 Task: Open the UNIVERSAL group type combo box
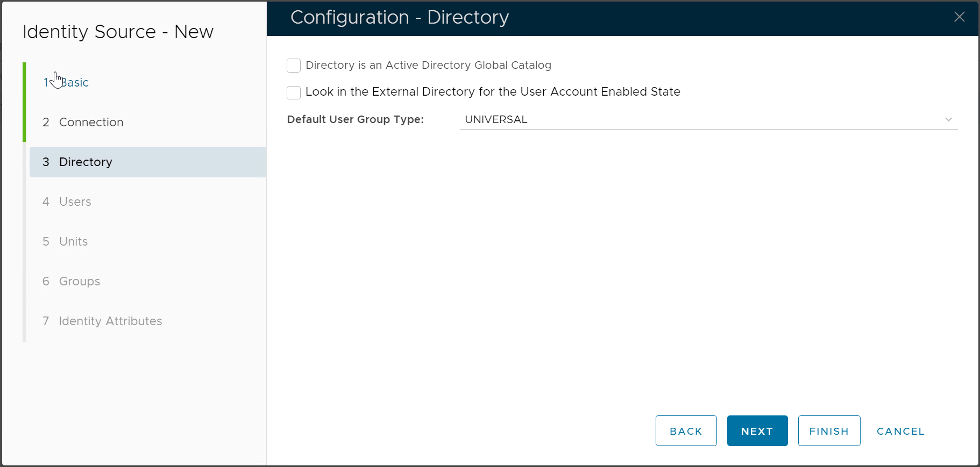pos(699,119)
